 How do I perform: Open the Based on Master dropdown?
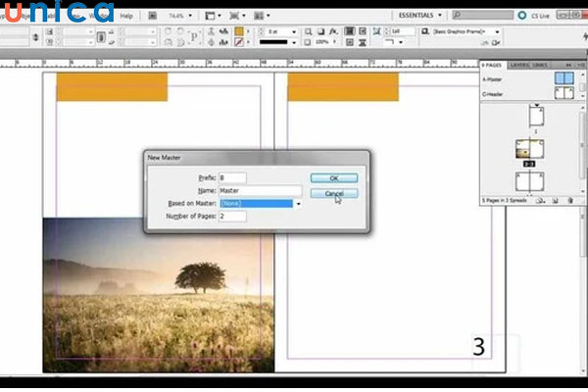[299, 204]
